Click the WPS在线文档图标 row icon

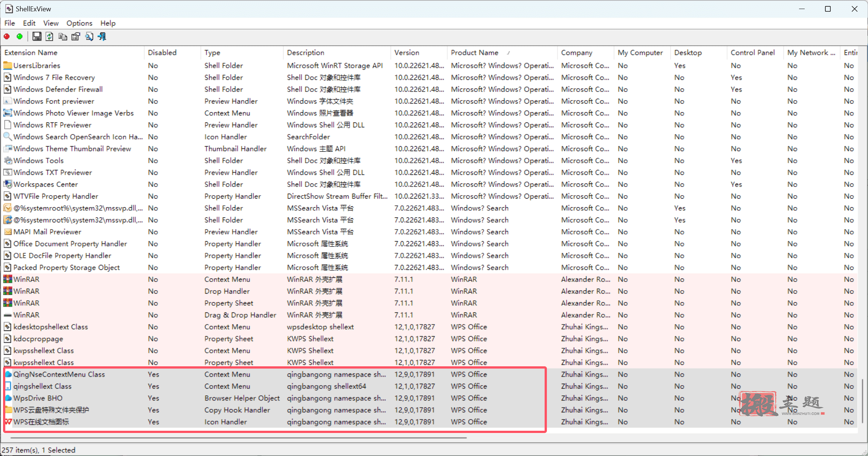(x=8, y=422)
